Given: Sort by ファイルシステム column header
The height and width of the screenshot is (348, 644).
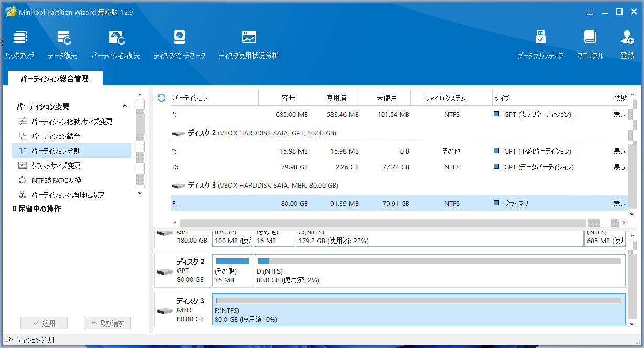Looking at the screenshot, I should (x=445, y=98).
